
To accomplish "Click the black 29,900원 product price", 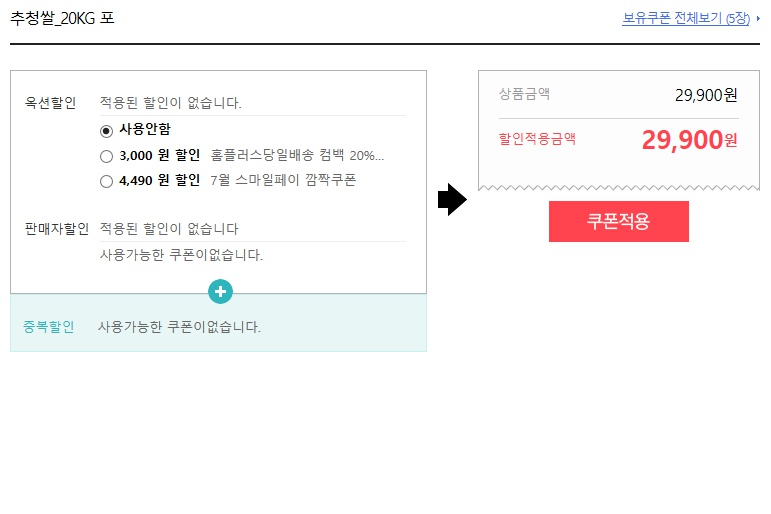I will 706,95.
